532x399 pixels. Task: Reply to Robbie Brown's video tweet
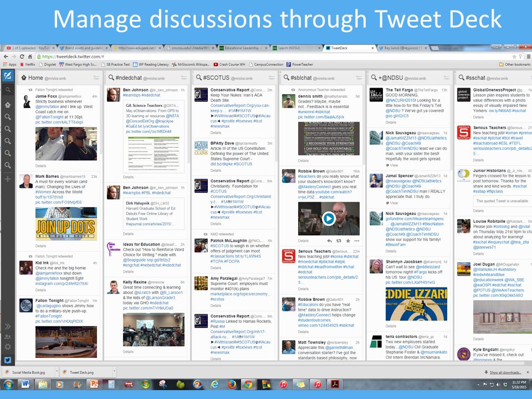coord(329,241)
